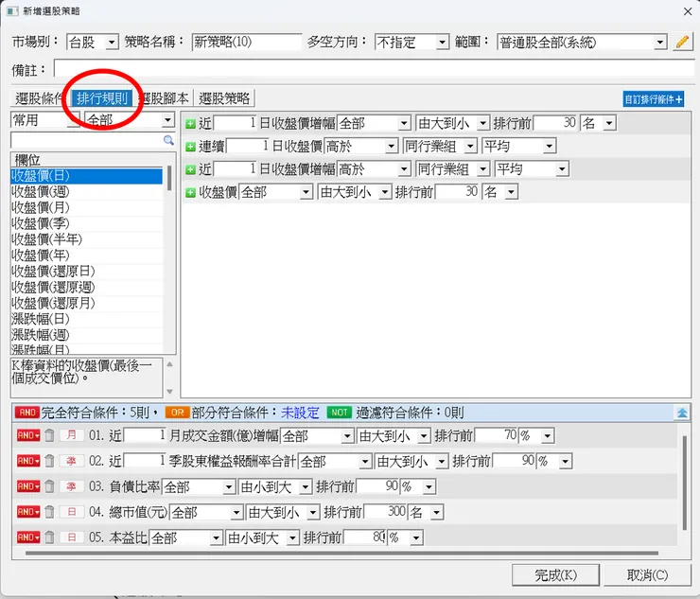Click the field search input box

[87, 140]
